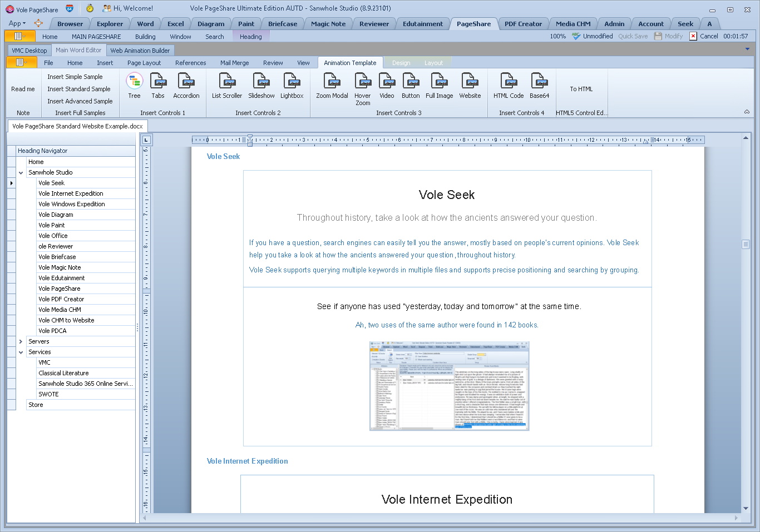Insert a Button control
This screenshot has width=760, height=532.
pyautogui.click(x=411, y=86)
